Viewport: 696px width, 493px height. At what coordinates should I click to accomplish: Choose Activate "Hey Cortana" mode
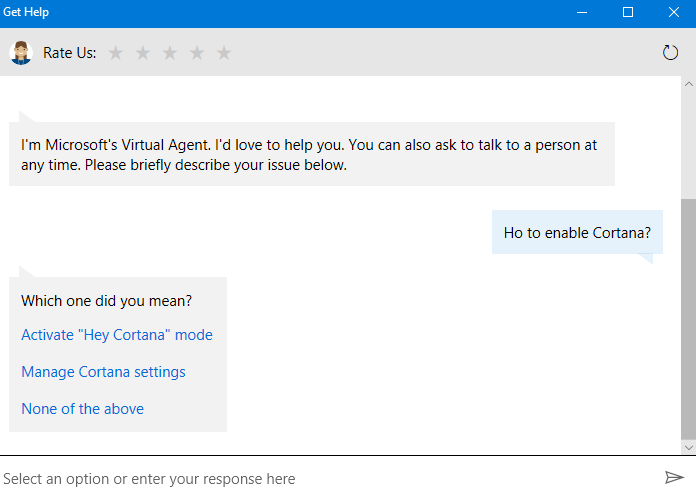pyautogui.click(x=117, y=335)
